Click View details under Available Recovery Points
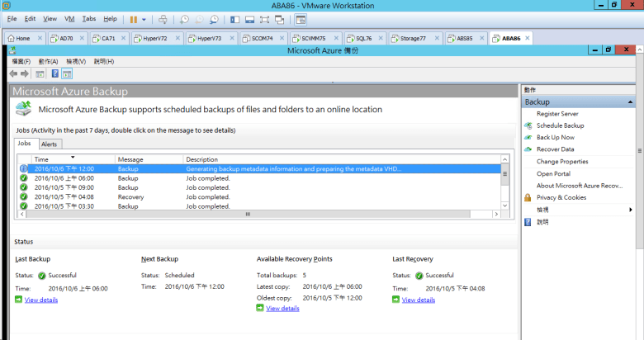Screen dimensions: 644x340 pyautogui.click(x=282, y=308)
